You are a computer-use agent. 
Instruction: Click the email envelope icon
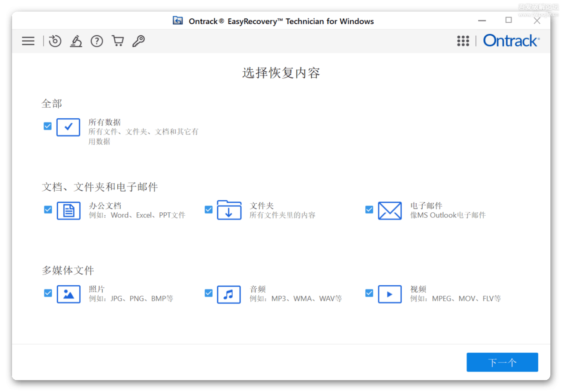(390, 210)
